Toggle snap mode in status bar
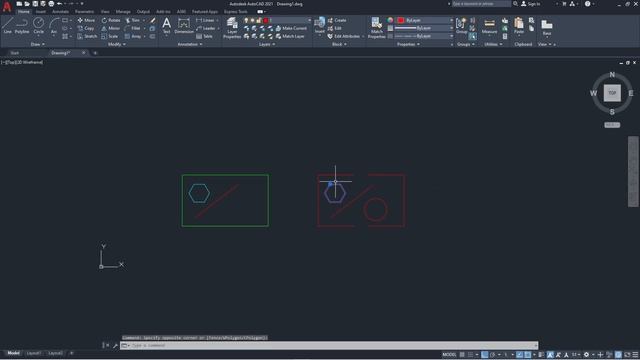Image resolution: width=640 pixels, height=360 pixels. pyautogui.click(x=470, y=355)
